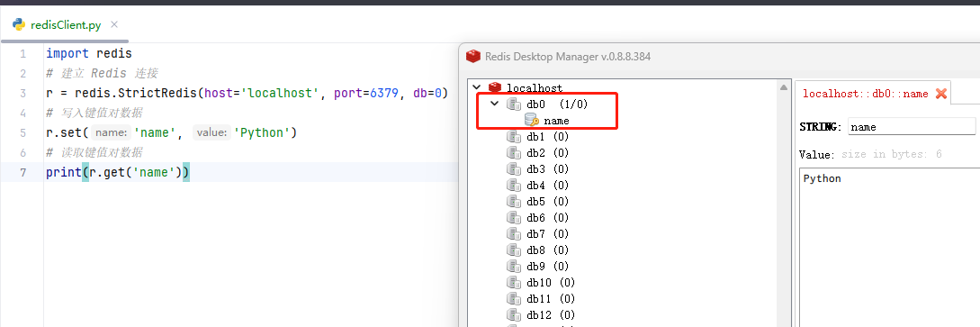Click line number 3 in the gutter
This screenshot has height=327, width=980.
(x=23, y=93)
